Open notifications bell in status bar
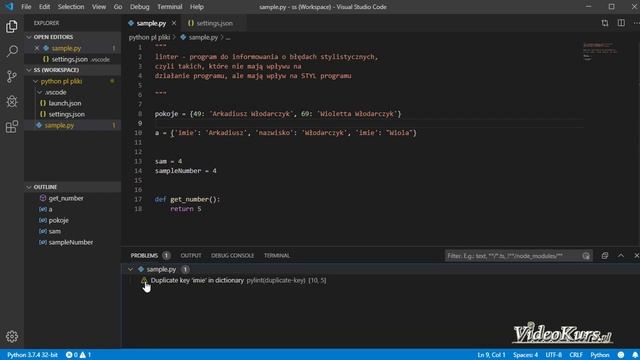Image resolution: width=640 pixels, height=360 pixels. tap(635, 355)
